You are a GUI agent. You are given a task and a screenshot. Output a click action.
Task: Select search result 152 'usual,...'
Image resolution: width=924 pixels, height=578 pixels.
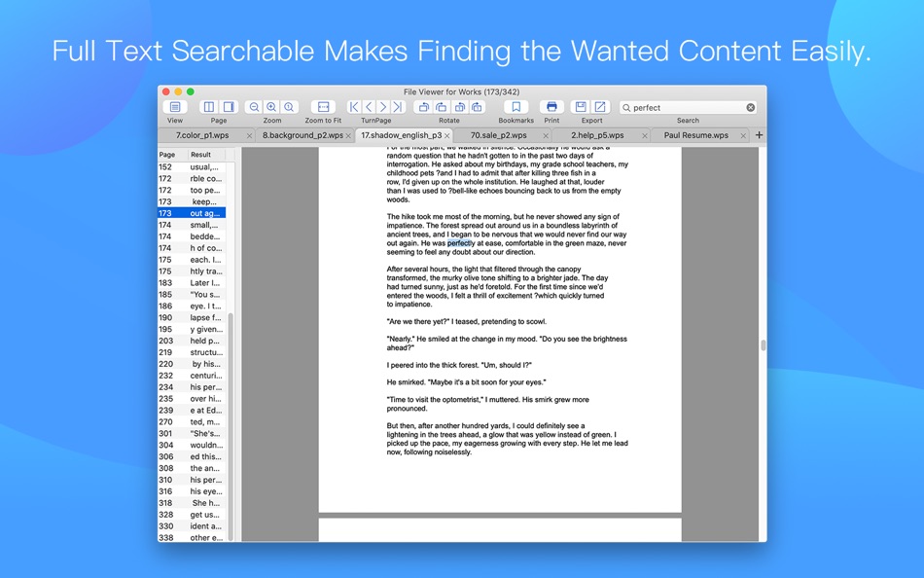click(192, 167)
